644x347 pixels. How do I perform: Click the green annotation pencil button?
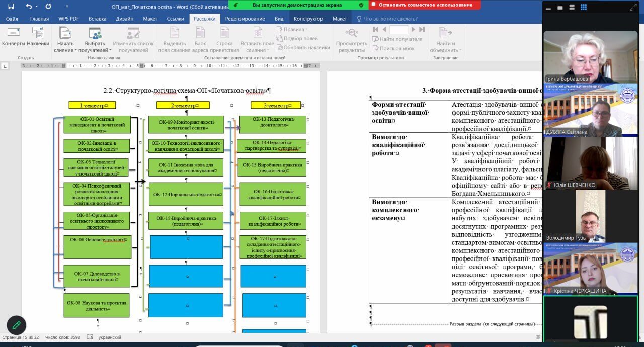pyautogui.click(x=16, y=325)
